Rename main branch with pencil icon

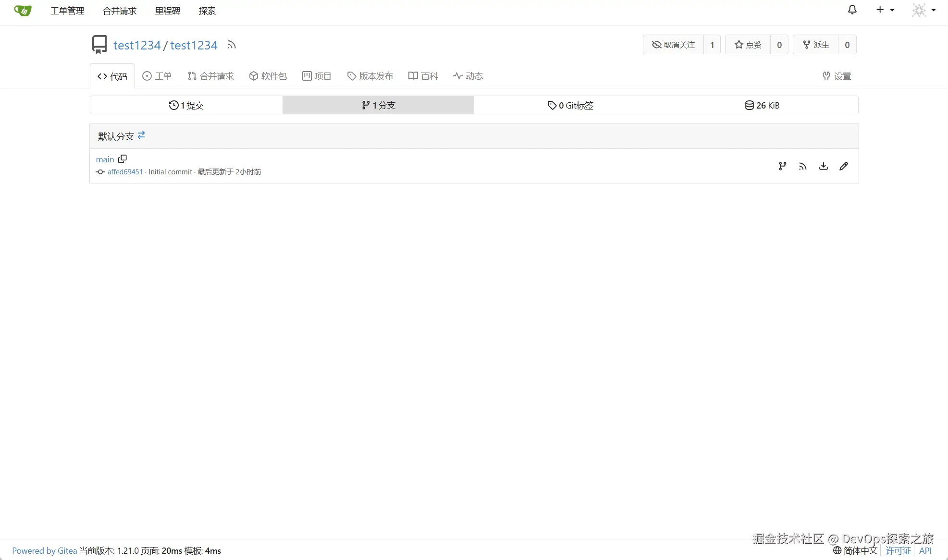[844, 166]
